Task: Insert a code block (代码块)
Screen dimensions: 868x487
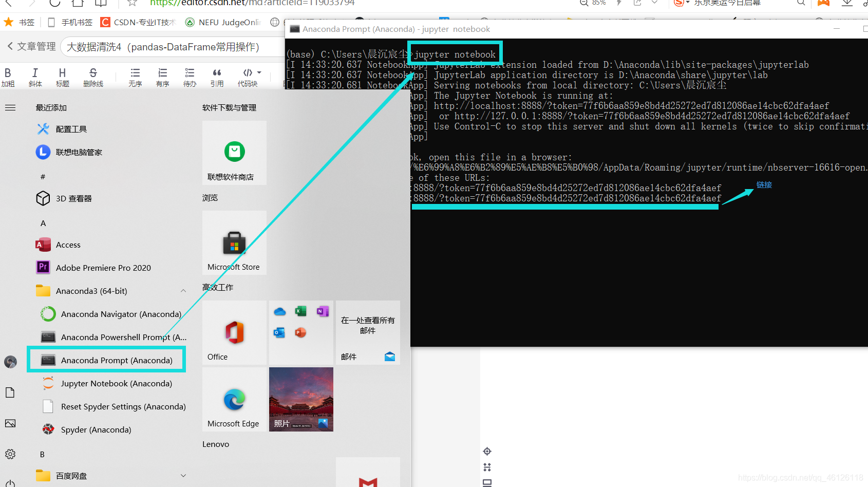Action: pyautogui.click(x=248, y=77)
